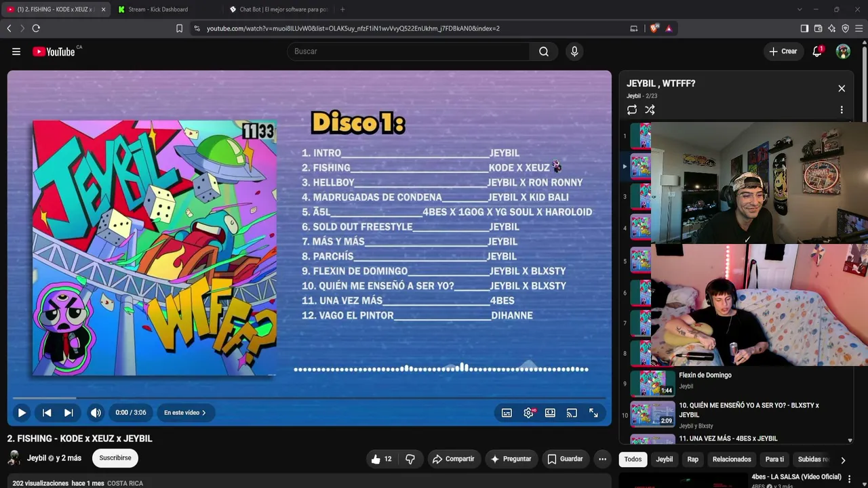Play QUIÉN ME ENSEÑÓ A SER YO? from playlist
This screenshot has width=868, height=488.
click(736, 415)
